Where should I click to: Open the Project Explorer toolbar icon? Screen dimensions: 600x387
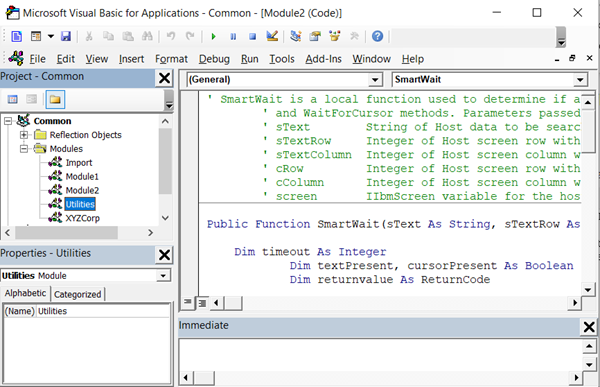295,36
